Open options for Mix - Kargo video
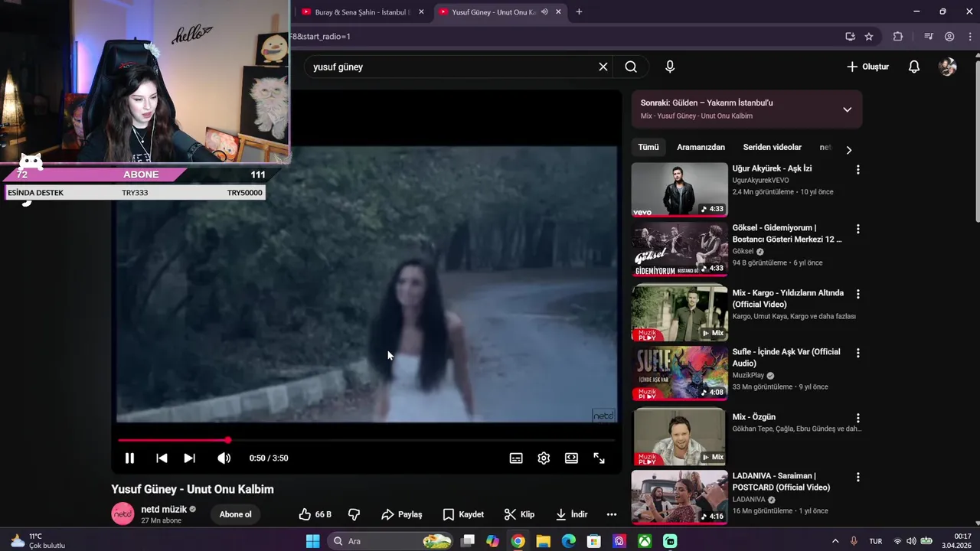Image resolution: width=980 pixels, height=551 pixels. pos(857,294)
